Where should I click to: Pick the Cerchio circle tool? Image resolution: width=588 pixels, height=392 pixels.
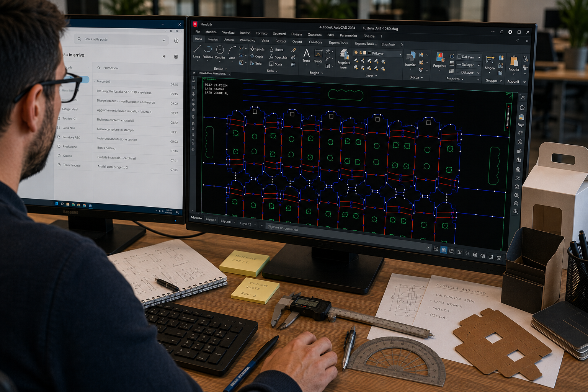(x=220, y=52)
